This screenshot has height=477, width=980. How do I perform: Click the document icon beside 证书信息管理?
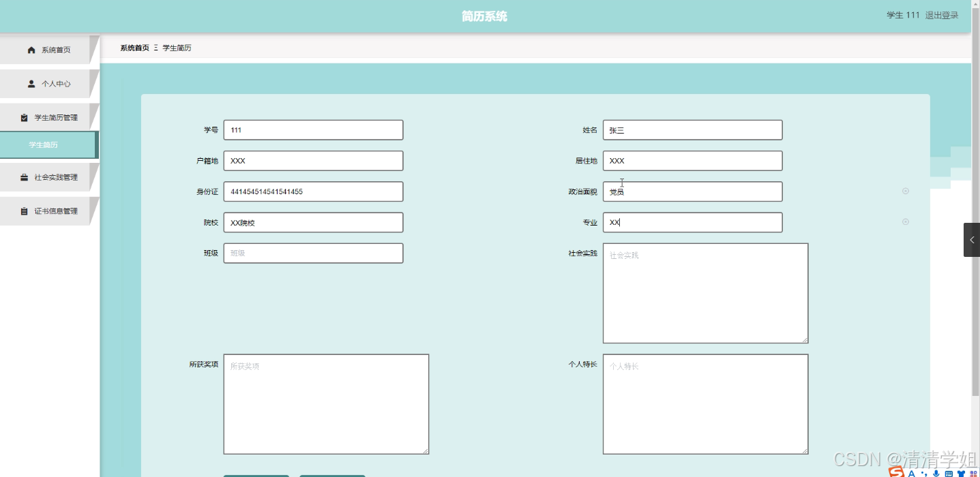point(24,211)
